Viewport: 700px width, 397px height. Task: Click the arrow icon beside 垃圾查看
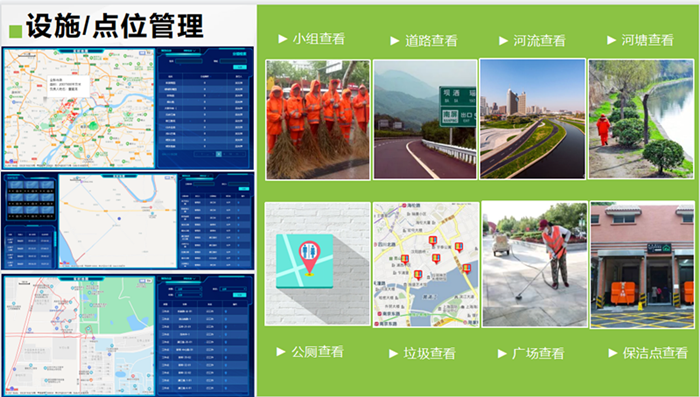pos(393,354)
